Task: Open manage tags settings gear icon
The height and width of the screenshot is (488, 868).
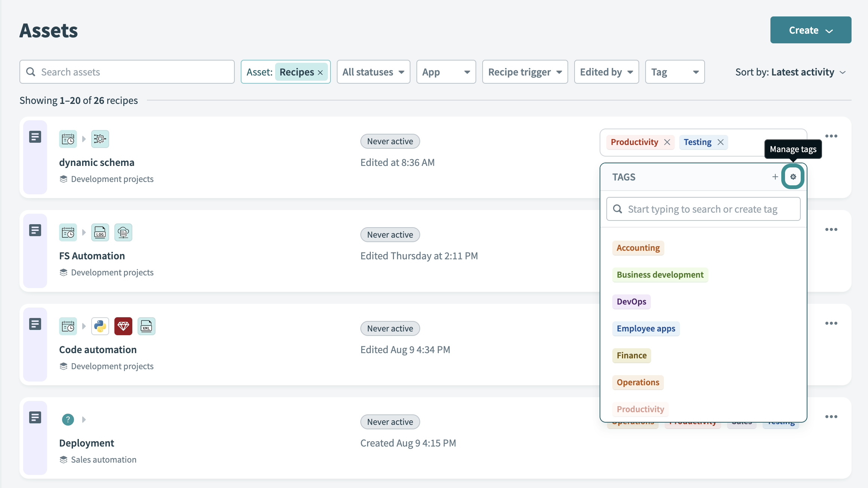Action: click(793, 177)
